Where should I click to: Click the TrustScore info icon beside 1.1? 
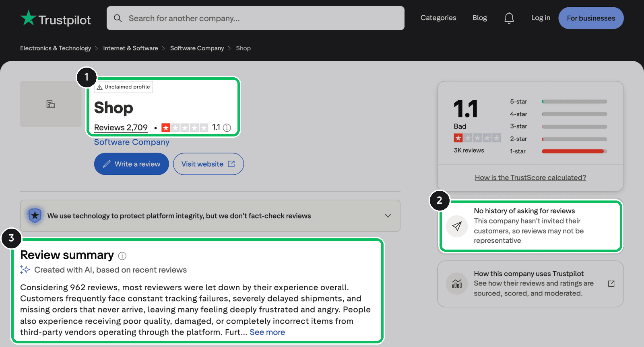(x=227, y=128)
